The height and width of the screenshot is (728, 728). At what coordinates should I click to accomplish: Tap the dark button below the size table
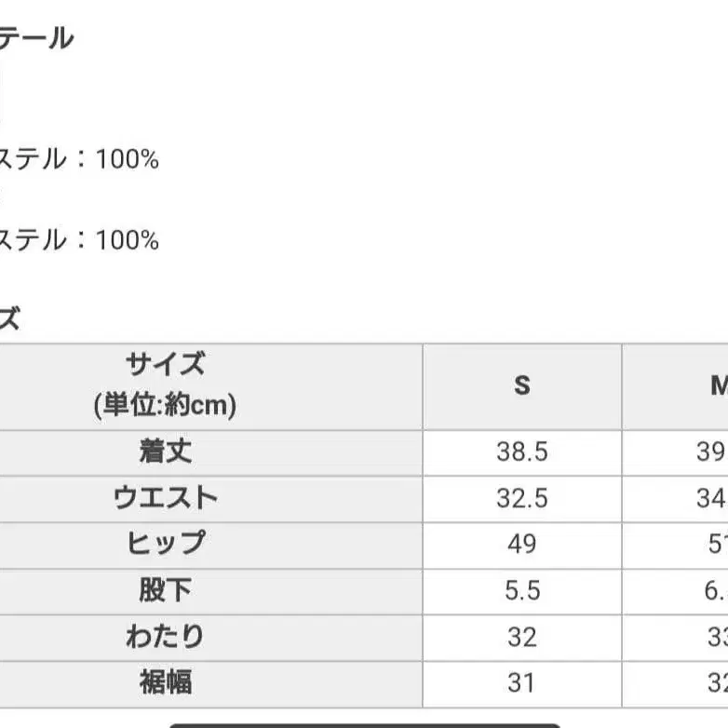[x=363, y=723]
